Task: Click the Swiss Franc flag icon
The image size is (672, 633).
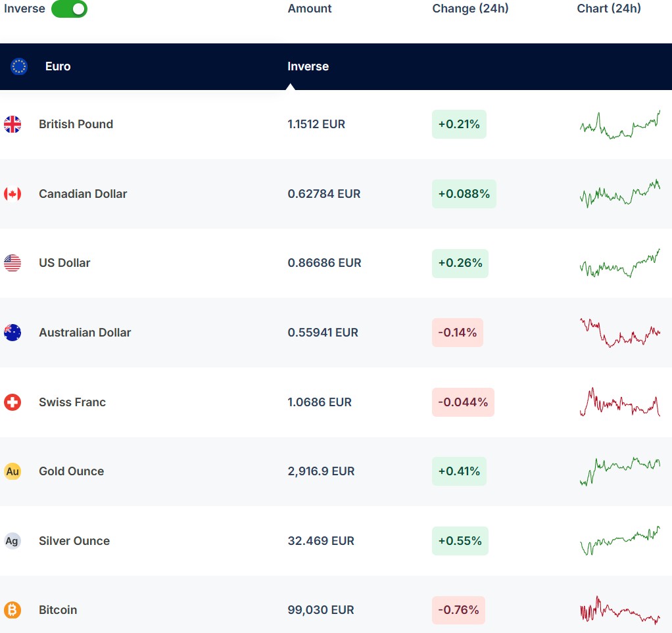Action: pos(12,402)
